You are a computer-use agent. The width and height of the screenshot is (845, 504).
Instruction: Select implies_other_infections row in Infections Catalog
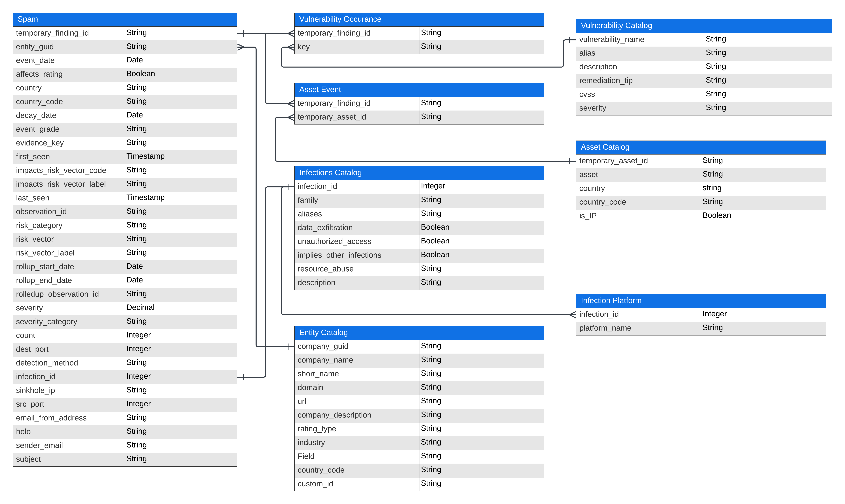pos(339,255)
